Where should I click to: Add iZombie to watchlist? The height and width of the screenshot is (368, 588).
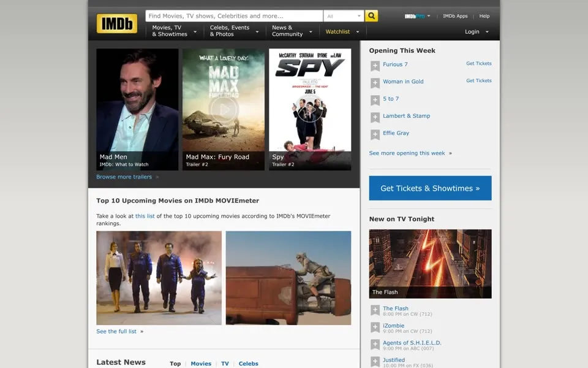pos(375,328)
